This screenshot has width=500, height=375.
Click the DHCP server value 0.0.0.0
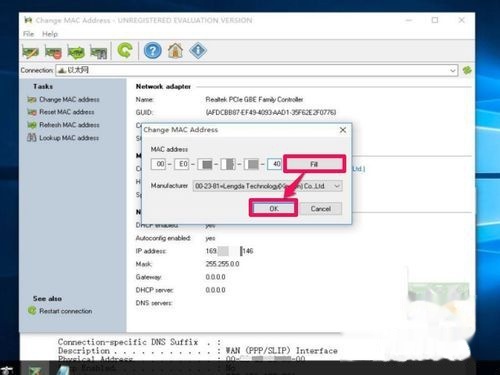click(215, 290)
